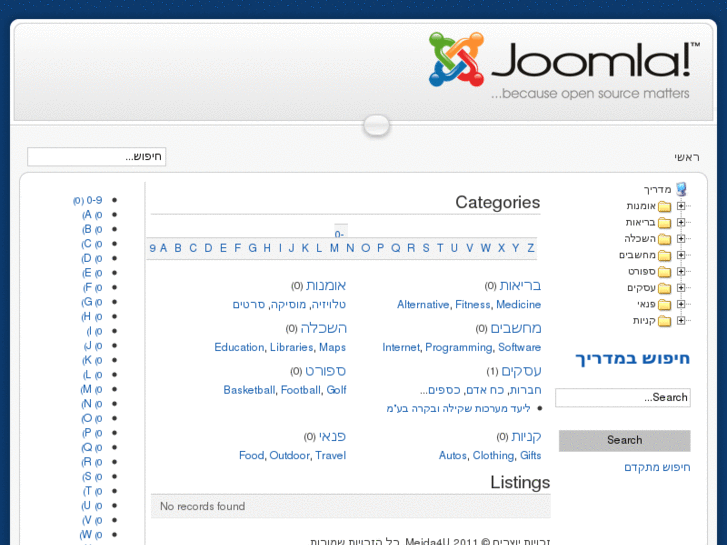Viewport: 727px width, 545px height.
Task: Click the folder icon beside ספורט
Action: [664, 272]
